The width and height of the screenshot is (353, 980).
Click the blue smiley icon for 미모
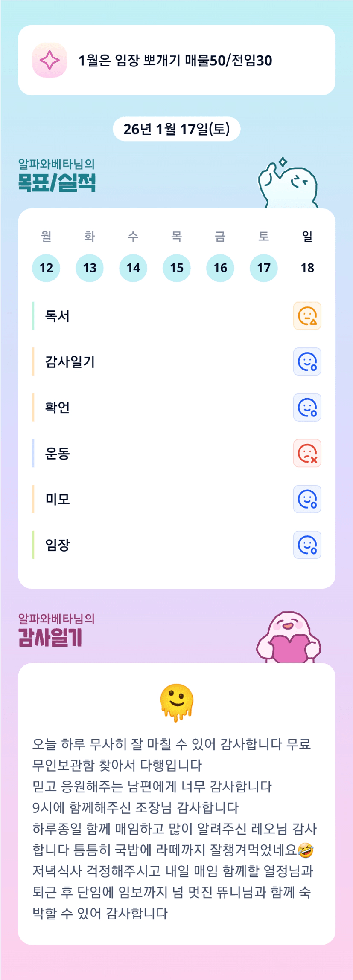pyautogui.click(x=307, y=499)
